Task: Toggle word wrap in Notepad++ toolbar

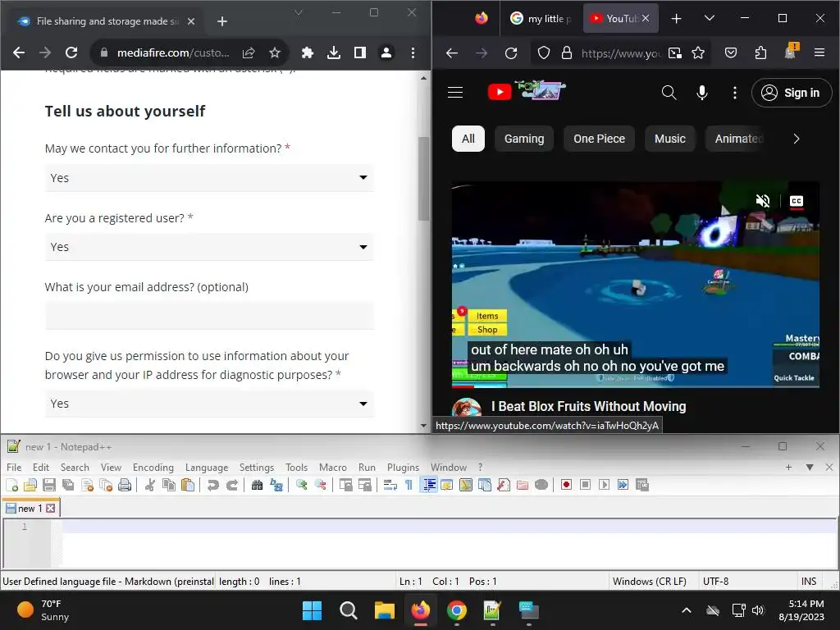Action: coord(390,486)
